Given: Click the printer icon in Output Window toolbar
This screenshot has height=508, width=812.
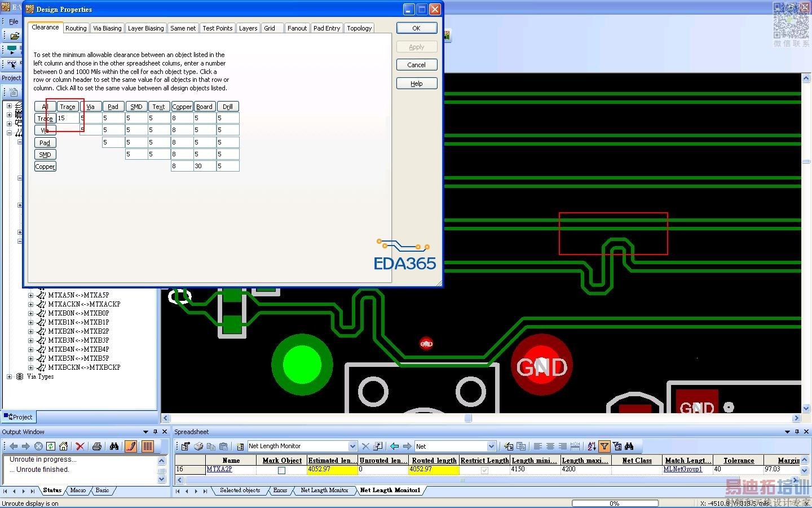Looking at the screenshot, I should 97,446.
